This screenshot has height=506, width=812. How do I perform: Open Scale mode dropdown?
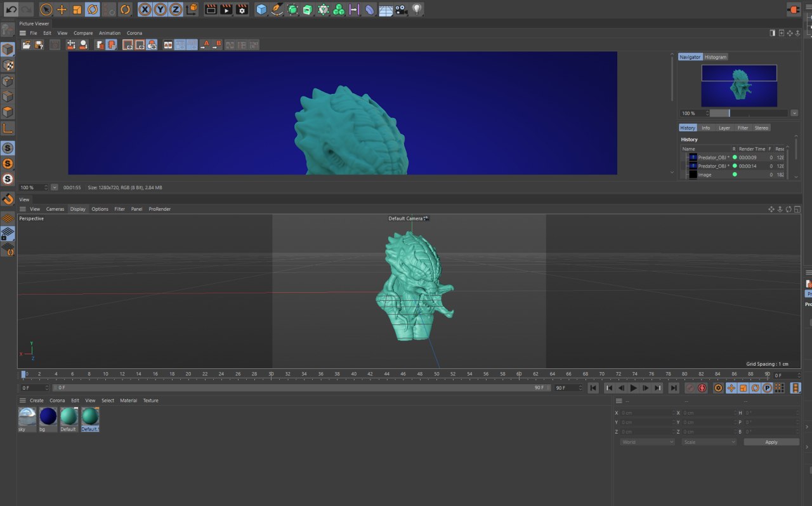tap(709, 442)
